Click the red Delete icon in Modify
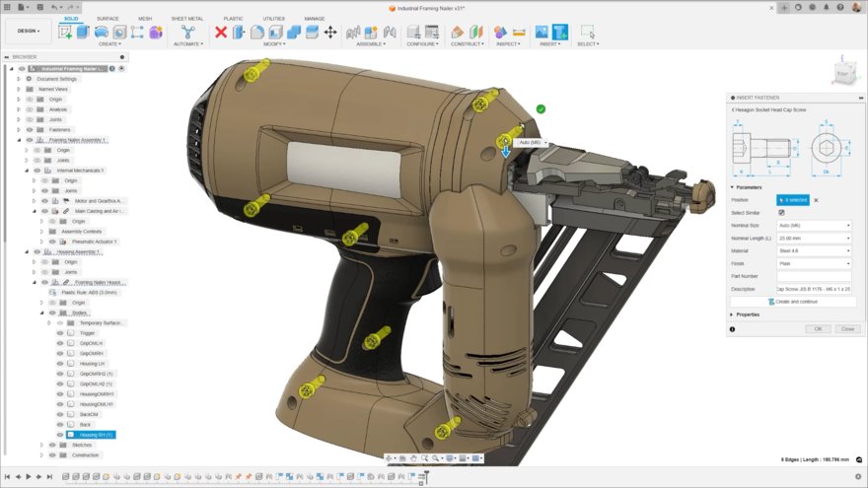Image resolution: width=868 pixels, height=488 pixels. tap(221, 33)
